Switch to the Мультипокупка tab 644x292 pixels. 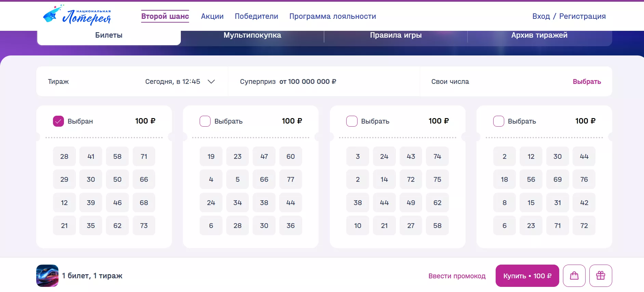pyautogui.click(x=252, y=35)
